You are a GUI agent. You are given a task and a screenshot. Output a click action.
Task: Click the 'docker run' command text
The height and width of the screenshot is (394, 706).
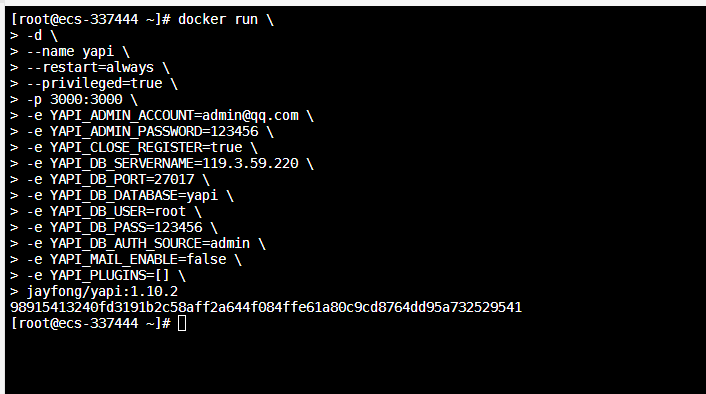coord(218,19)
